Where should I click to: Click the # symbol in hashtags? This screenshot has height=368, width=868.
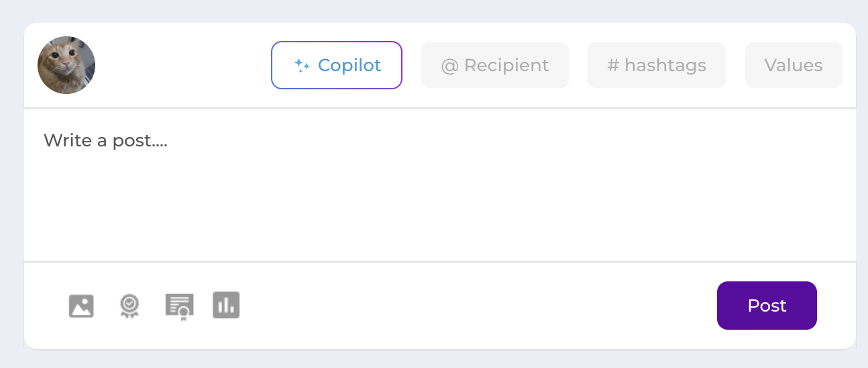[x=612, y=66]
